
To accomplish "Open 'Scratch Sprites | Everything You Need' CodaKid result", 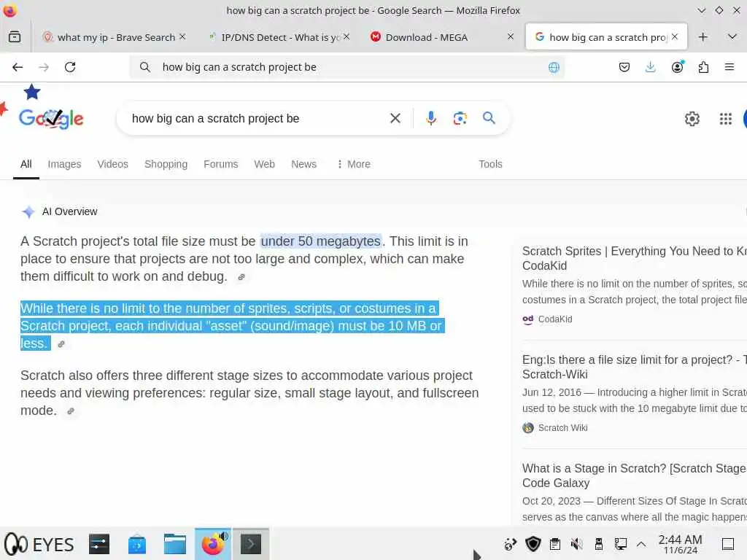I will click(635, 258).
